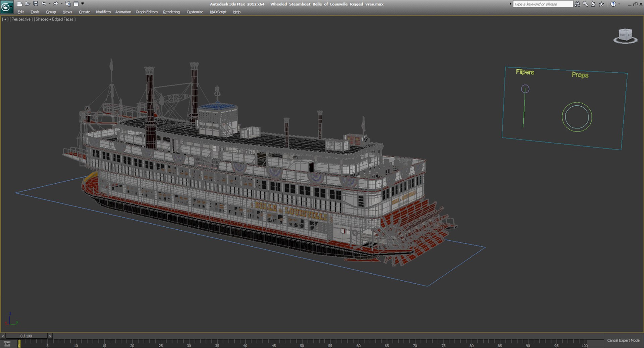Screen dimensions: 644x348
Task: Open the Edit menu
Action: coord(21,12)
